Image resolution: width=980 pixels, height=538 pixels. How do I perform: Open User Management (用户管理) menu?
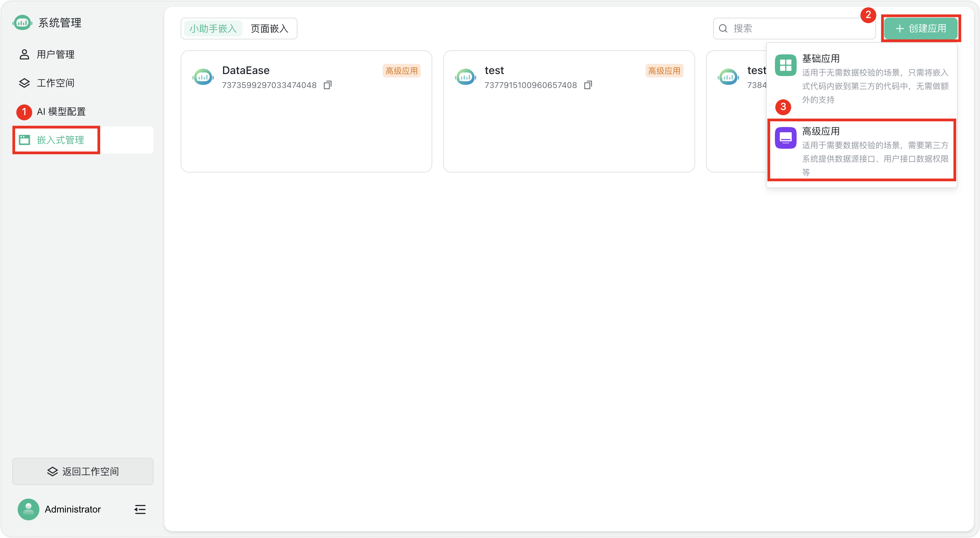tap(56, 54)
